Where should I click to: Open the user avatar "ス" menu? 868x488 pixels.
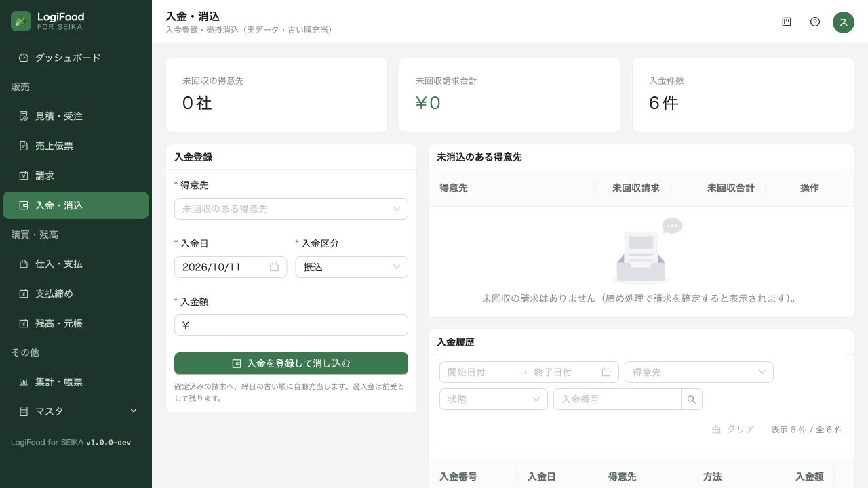[844, 22]
